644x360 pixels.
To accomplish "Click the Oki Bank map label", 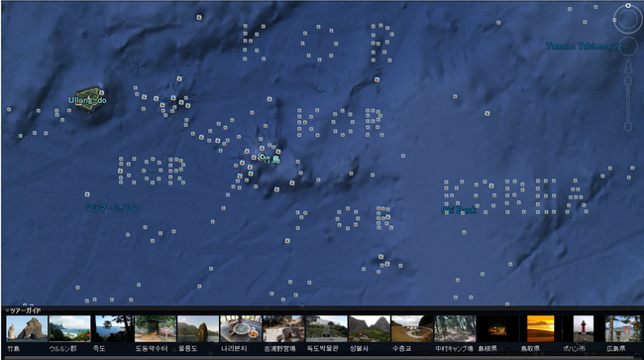I will pos(459,210).
